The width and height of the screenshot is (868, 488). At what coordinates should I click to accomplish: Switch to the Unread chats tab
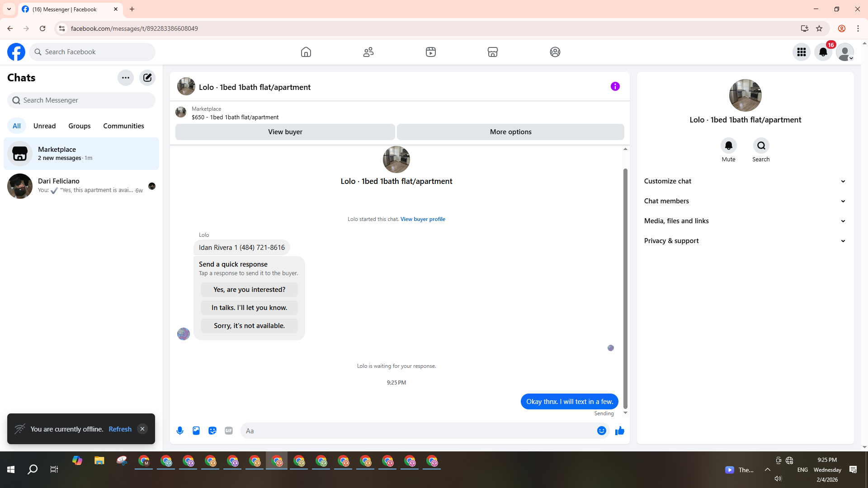[44, 126]
